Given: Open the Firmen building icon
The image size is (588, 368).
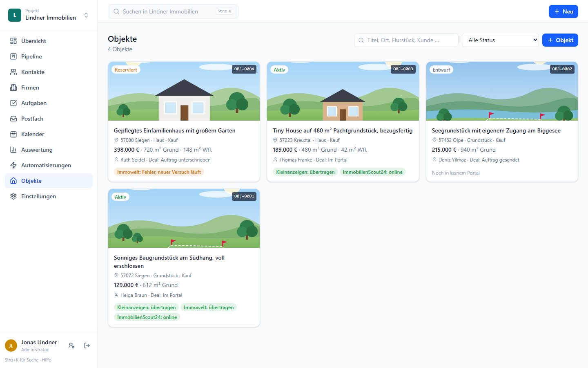Looking at the screenshot, I should coord(13,88).
